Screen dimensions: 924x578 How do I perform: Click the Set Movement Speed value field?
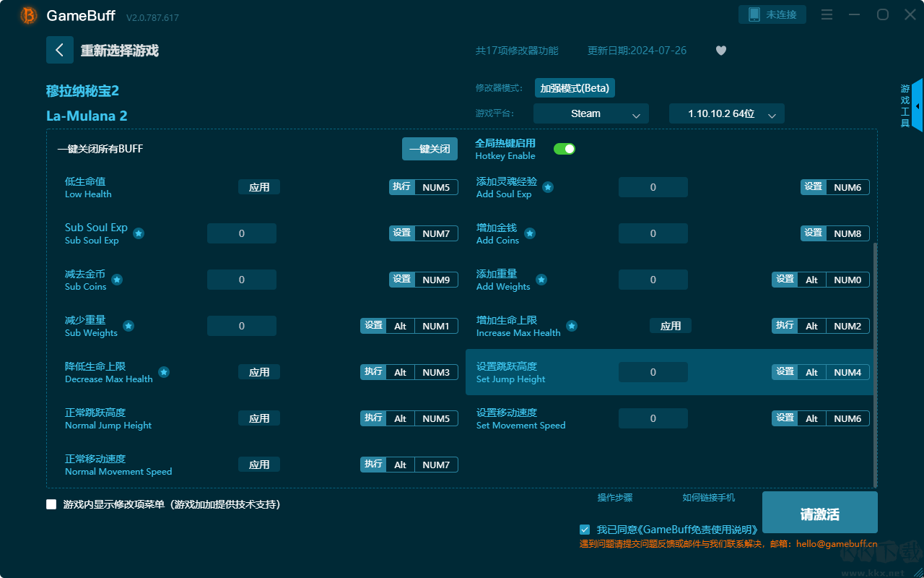[x=653, y=418]
